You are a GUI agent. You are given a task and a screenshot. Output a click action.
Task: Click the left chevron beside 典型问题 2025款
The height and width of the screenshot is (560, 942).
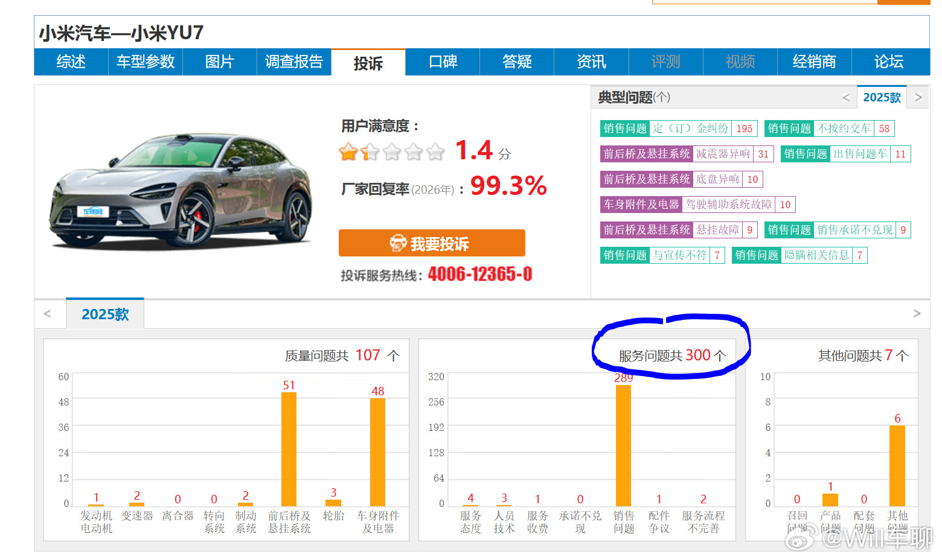[847, 97]
